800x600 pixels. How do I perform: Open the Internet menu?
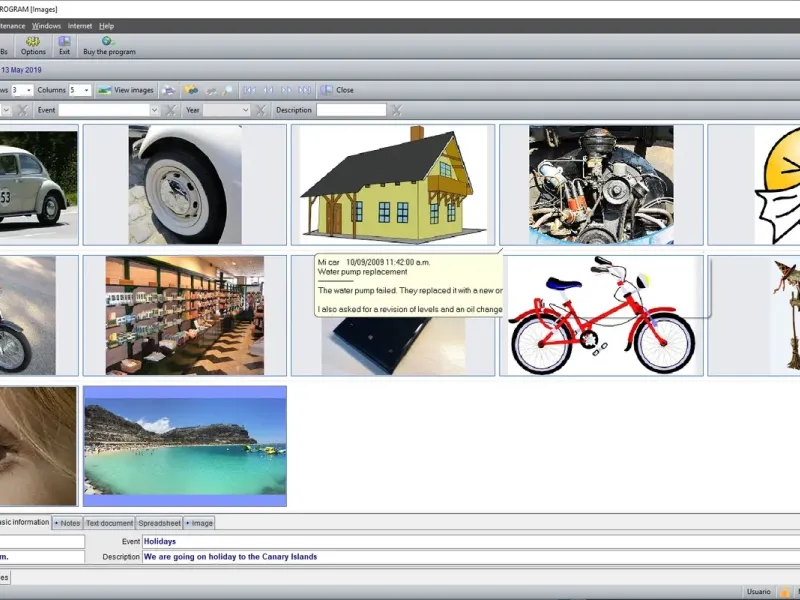[80, 26]
